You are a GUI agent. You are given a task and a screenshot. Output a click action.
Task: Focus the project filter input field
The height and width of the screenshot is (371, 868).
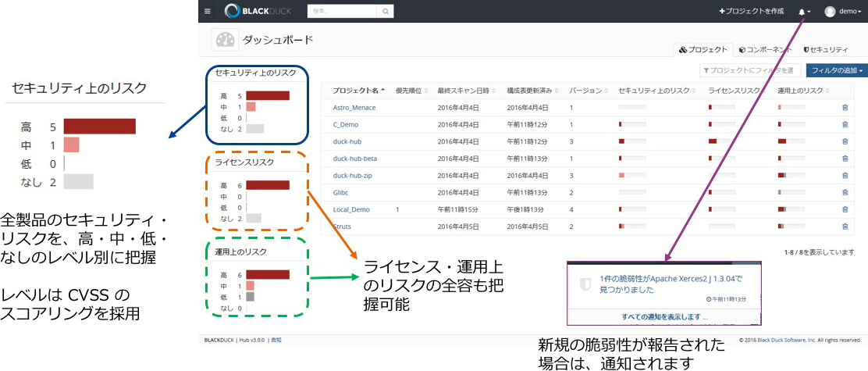pos(750,70)
